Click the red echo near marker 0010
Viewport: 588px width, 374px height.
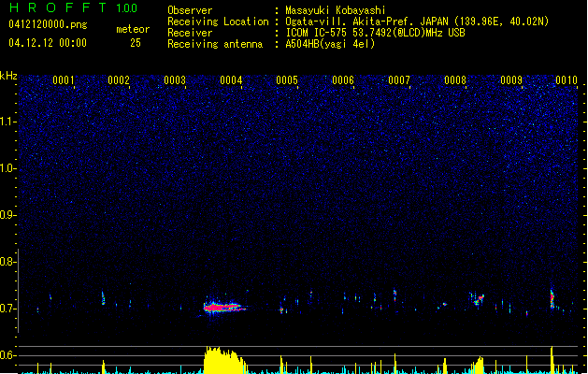[552, 298]
